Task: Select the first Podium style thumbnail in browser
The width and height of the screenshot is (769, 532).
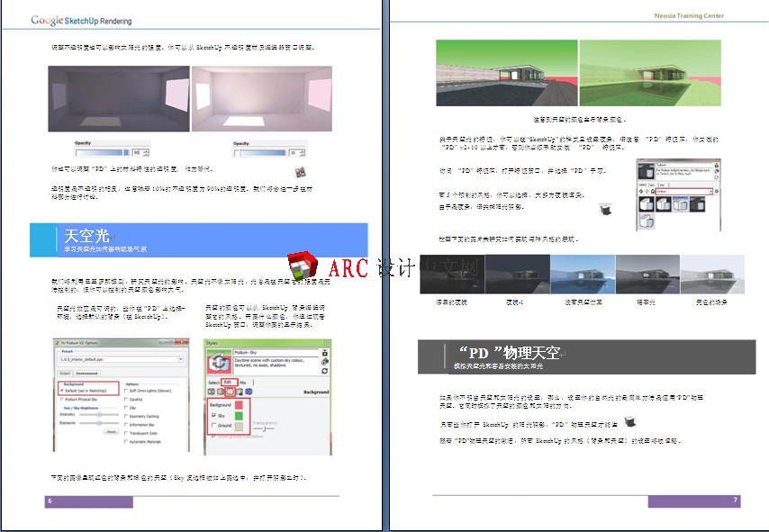Action: point(647,204)
